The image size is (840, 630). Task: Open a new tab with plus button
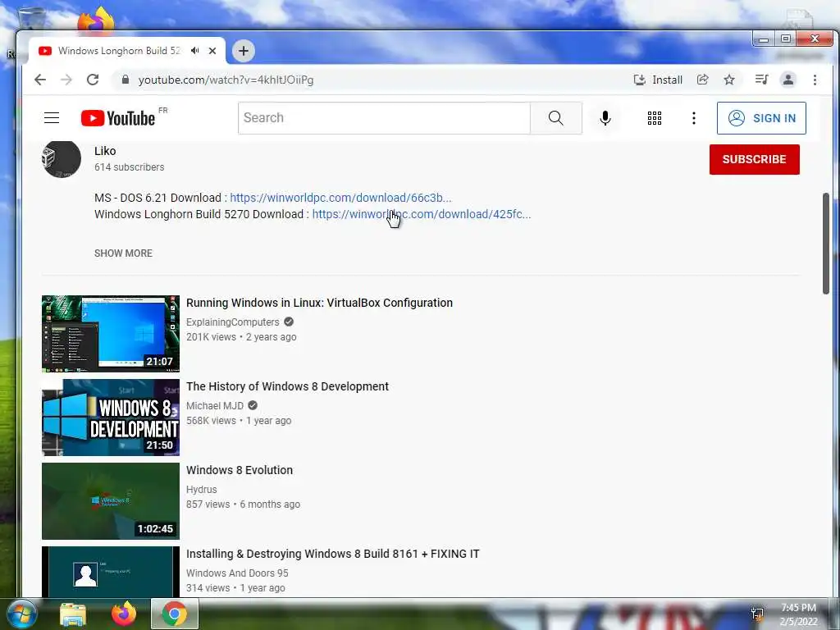(x=243, y=51)
